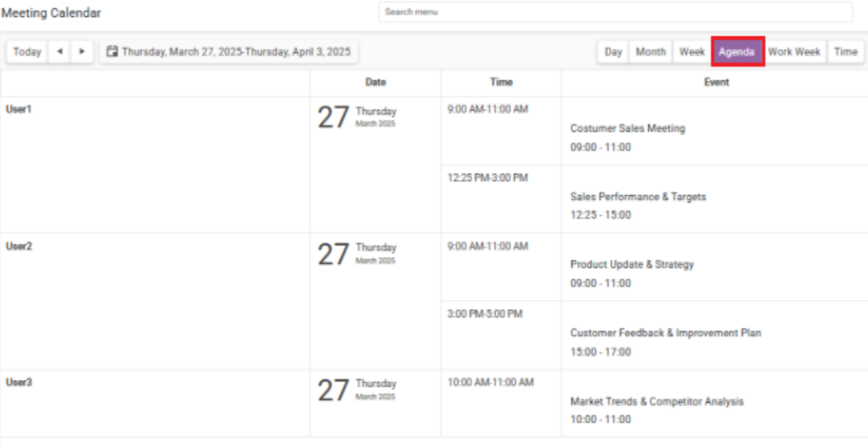
Task: Switch to Time view
Action: [845, 52]
